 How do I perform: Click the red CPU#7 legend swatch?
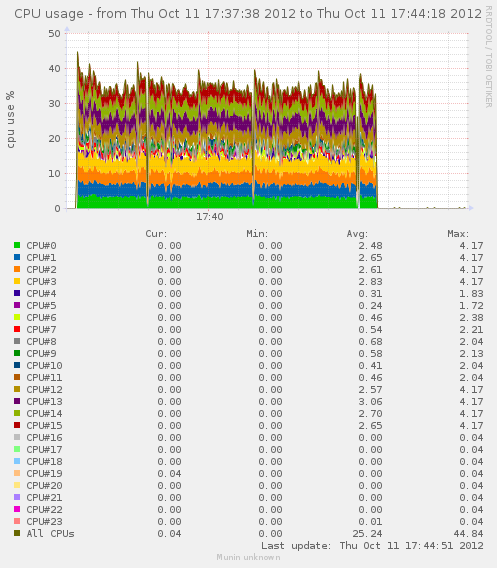[17, 329]
